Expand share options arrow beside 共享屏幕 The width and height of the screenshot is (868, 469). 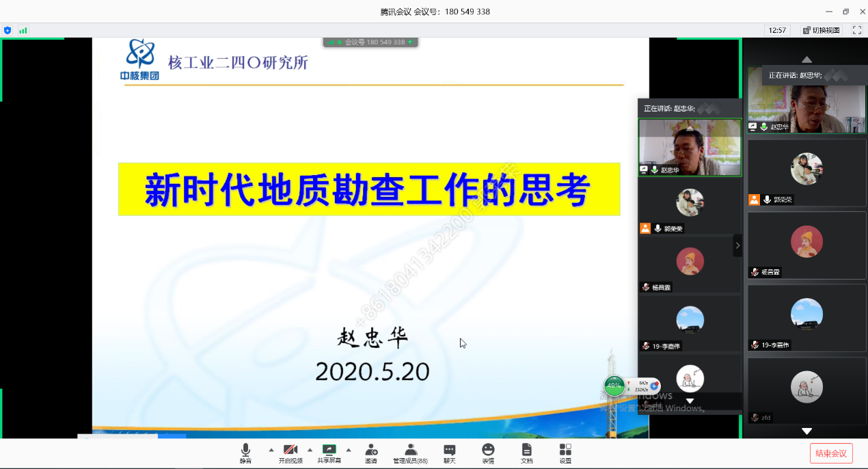[x=349, y=450]
